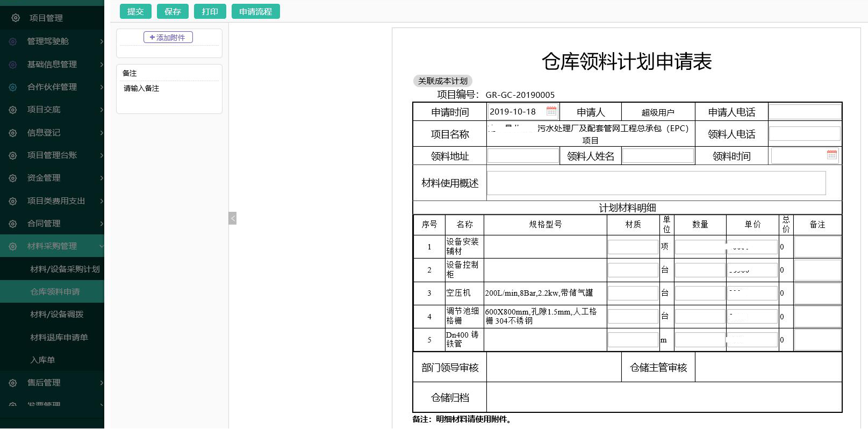Viewport: 868px width, 429px height.
Task: Click the 添加附件 button
Action: pos(168,37)
